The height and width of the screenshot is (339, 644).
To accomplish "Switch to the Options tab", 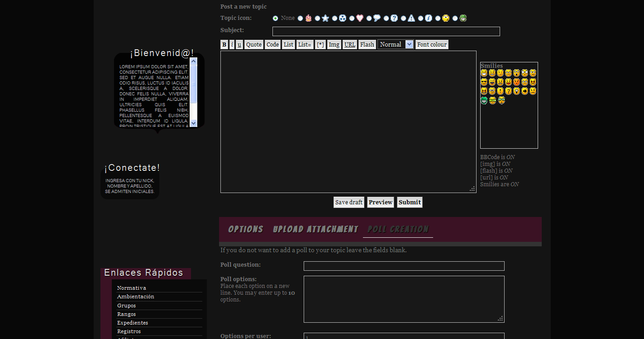I will pos(245,229).
